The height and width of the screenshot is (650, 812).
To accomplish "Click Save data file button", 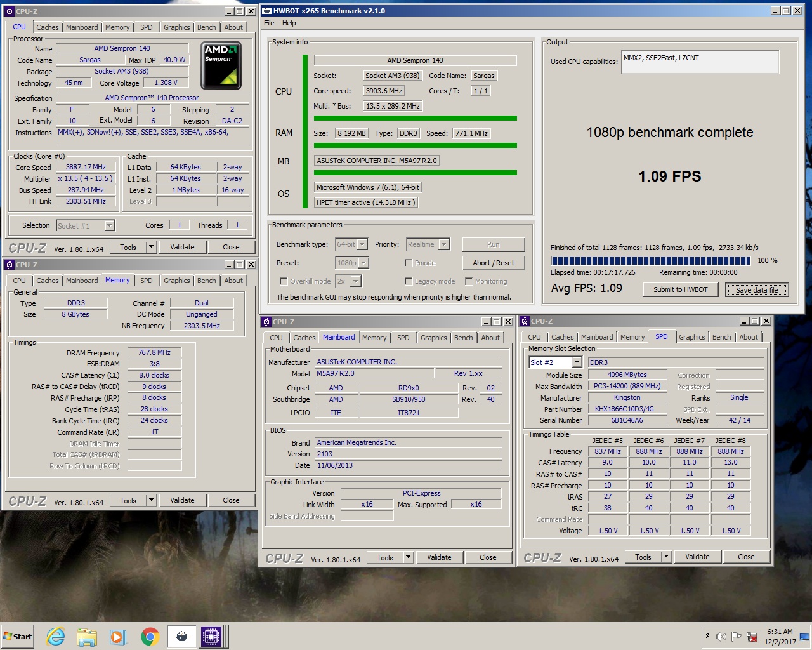I will (757, 290).
